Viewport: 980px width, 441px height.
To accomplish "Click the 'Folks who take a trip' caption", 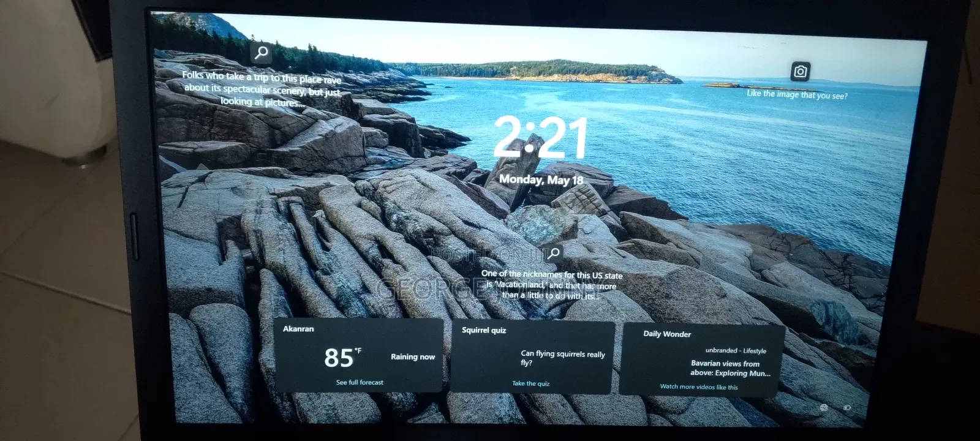I will pyautogui.click(x=262, y=89).
